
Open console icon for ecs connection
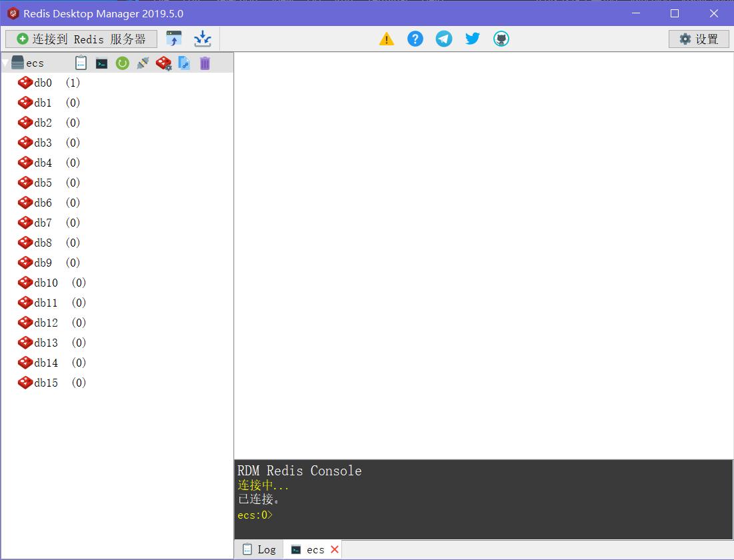tap(101, 63)
